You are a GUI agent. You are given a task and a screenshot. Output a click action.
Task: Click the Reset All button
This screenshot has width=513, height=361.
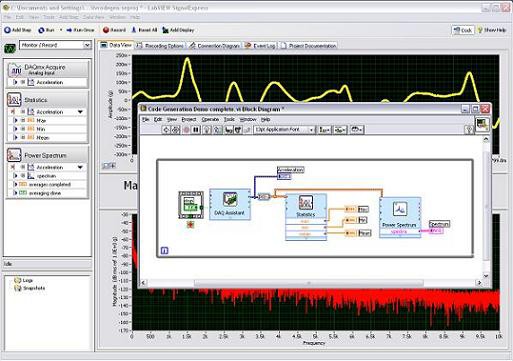pos(144,30)
